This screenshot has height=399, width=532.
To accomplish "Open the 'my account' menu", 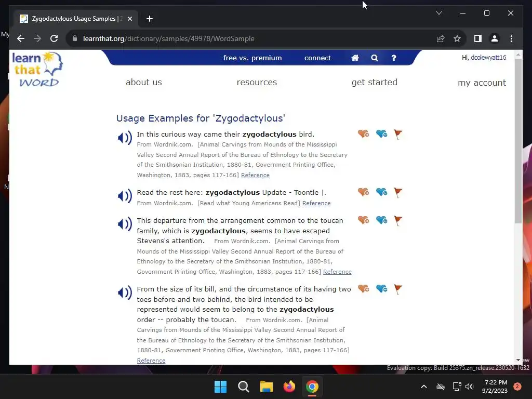I will [482, 83].
